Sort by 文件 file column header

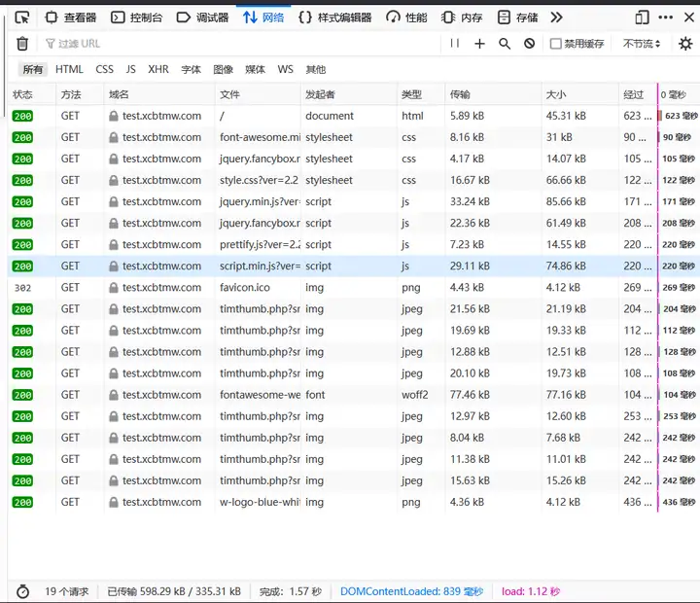(x=258, y=94)
